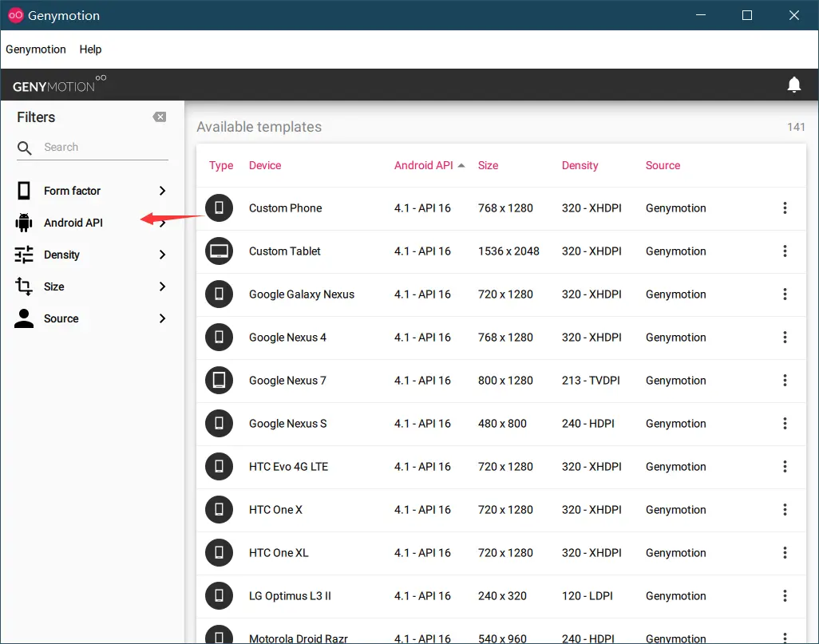Screen dimensions: 819x644
Task: Open options menu for HTC One XL
Action: [x=785, y=552]
